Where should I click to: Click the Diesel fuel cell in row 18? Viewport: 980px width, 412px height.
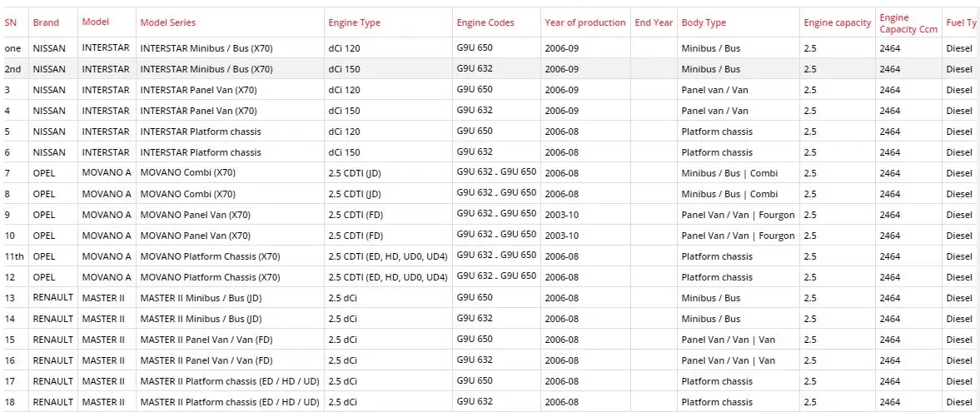(959, 402)
